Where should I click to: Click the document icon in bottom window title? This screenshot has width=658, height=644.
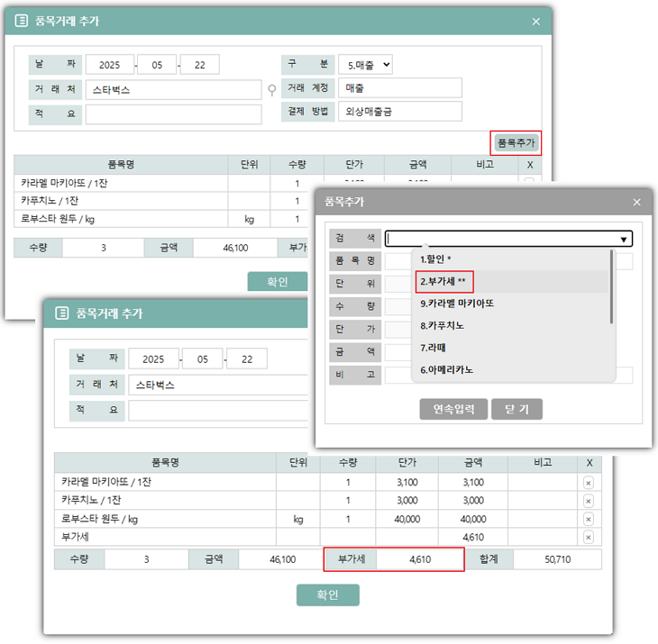pos(62,313)
